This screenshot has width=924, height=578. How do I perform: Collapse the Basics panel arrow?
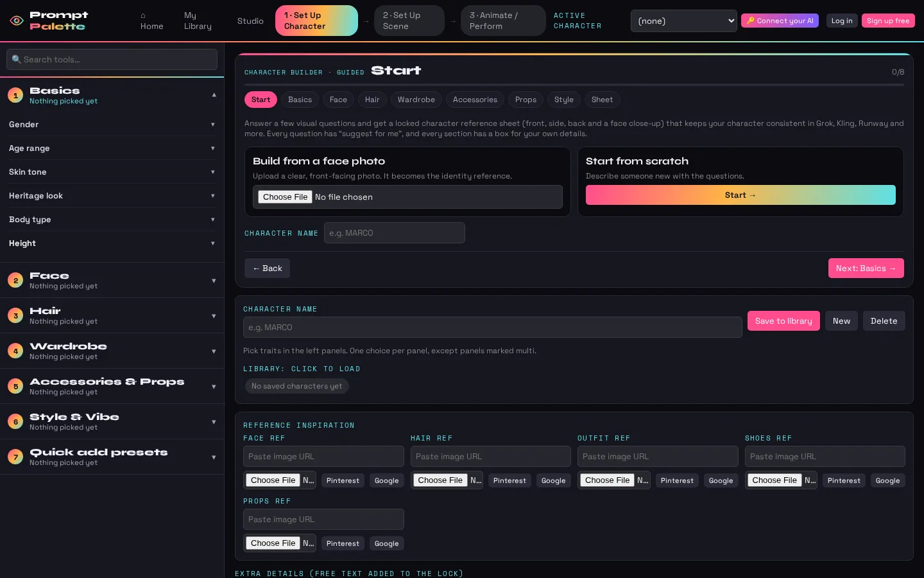214,95
